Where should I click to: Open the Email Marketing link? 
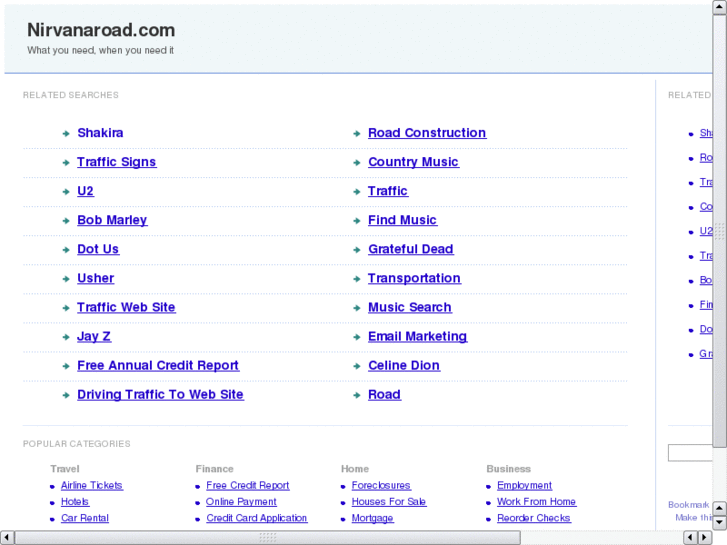(418, 337)
